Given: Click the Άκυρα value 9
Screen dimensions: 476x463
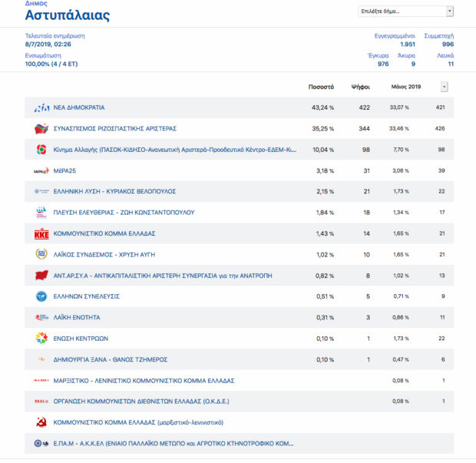Looking at the screenshot, I should 413,64.
